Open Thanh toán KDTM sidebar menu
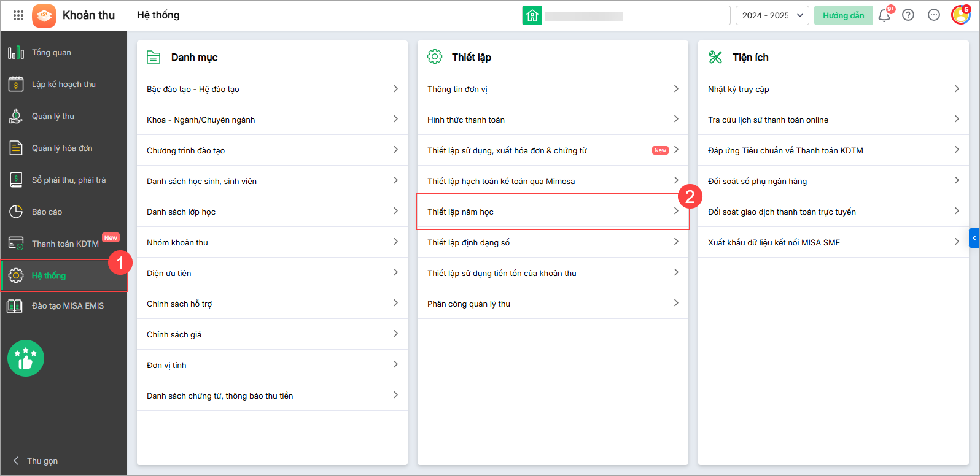 click(64, 244)
